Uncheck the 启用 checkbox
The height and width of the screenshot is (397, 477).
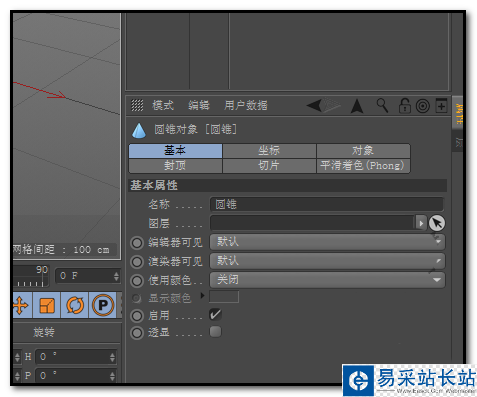[215, 314]
